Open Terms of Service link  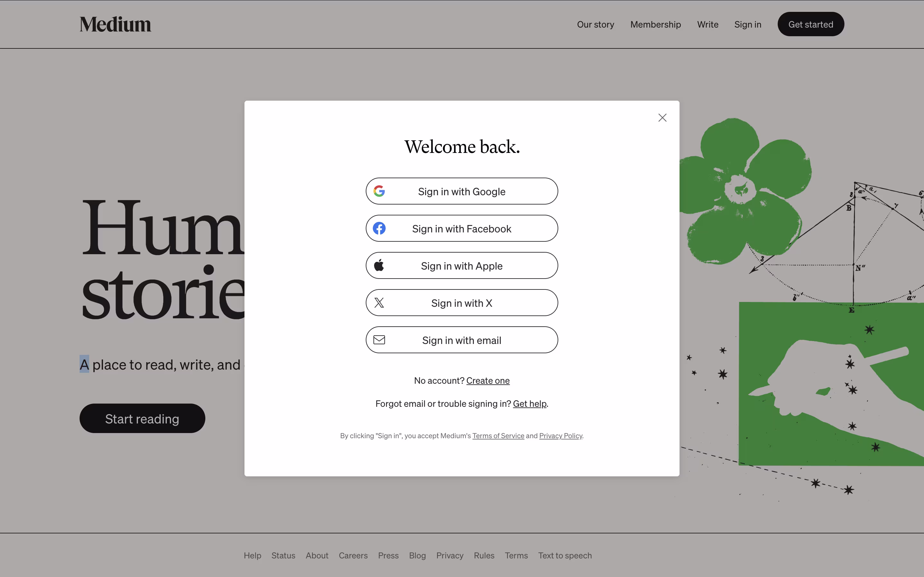pyautogui.click(x=498, y=435)
